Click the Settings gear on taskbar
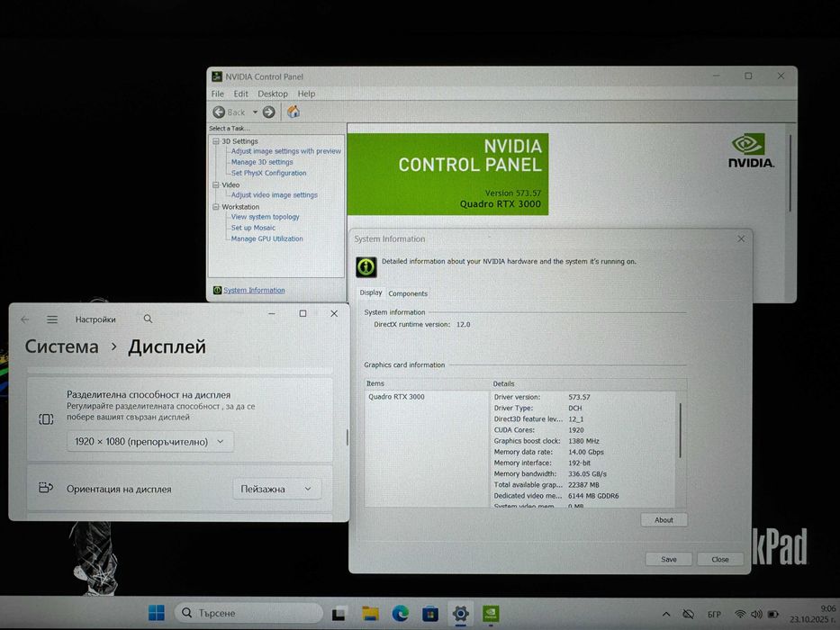This screenshot has width=840, height=630. pyautogui.click(x=461, y=614)
